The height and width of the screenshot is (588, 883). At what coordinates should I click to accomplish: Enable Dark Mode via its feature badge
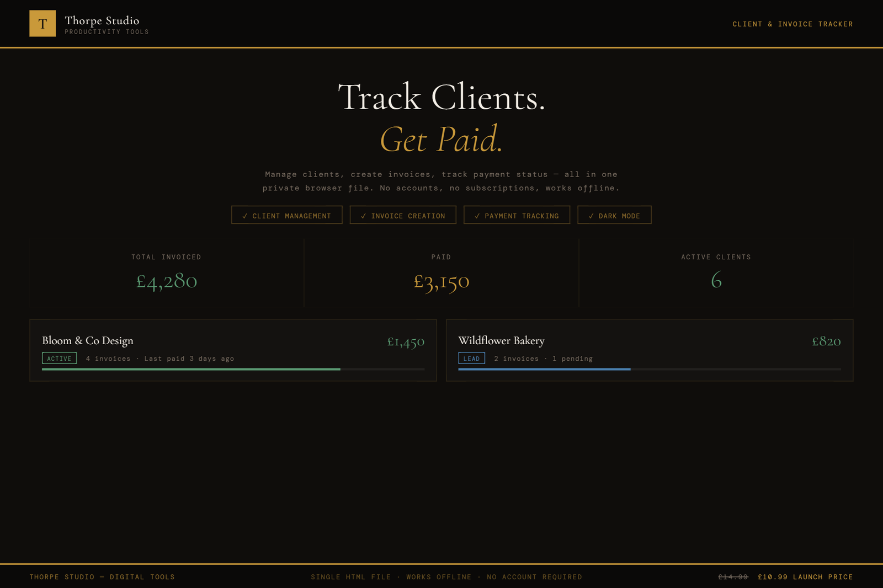click(x=614, y=215)
